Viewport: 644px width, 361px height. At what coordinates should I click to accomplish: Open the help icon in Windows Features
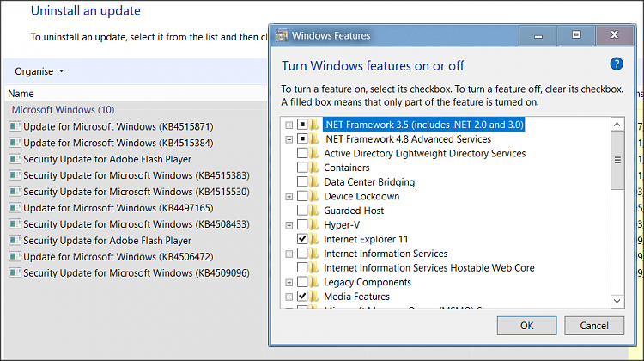point(616,64)
